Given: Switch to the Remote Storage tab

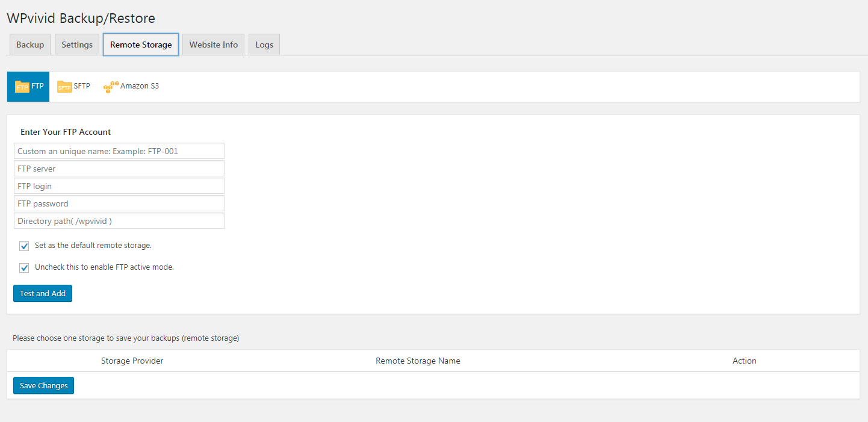Looking at the screenshot, I should pyautogui.click(x=140, y=44).
